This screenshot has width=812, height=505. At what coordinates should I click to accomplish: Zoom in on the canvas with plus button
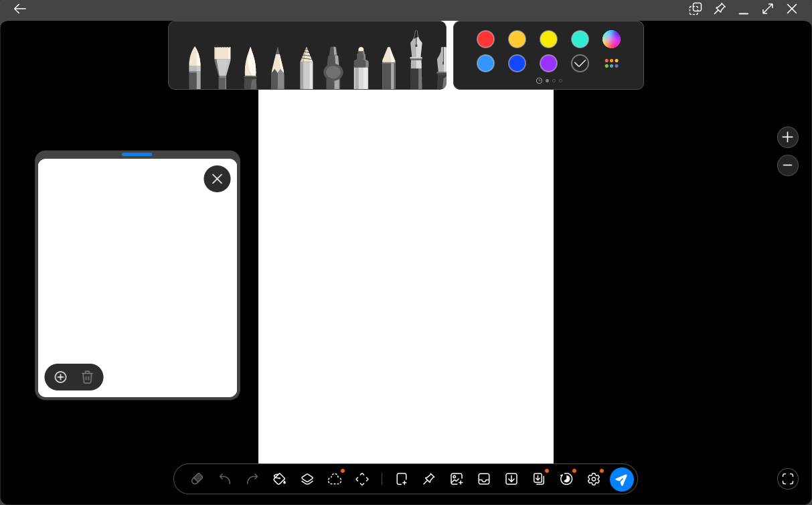click(787, 137)
